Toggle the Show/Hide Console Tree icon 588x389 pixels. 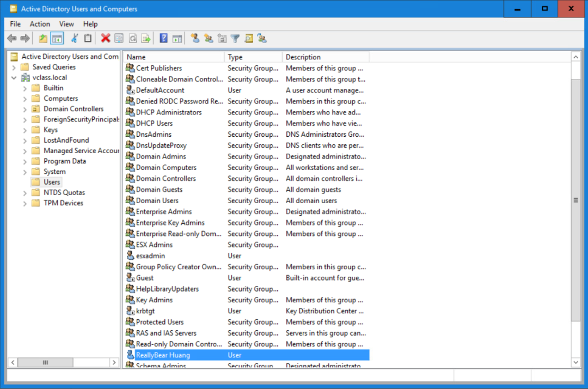coord(57,38)
